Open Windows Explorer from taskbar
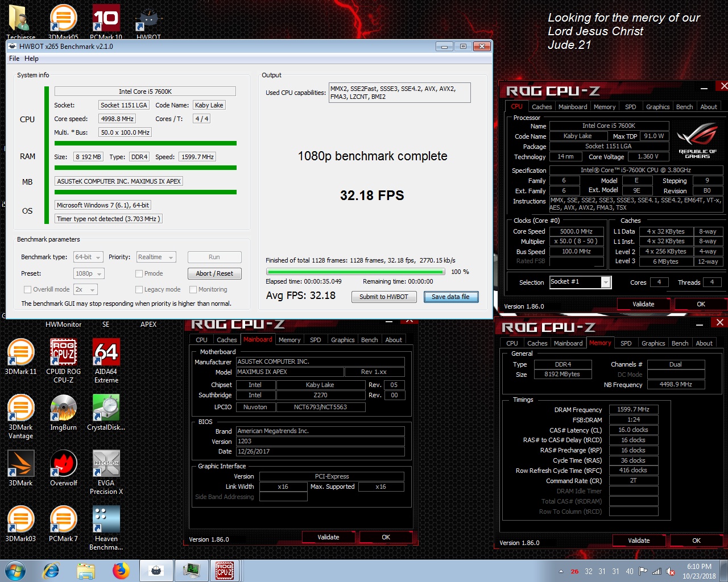This screenshot has height=582, width=728. pyautogui.click(x=86, y=571)
